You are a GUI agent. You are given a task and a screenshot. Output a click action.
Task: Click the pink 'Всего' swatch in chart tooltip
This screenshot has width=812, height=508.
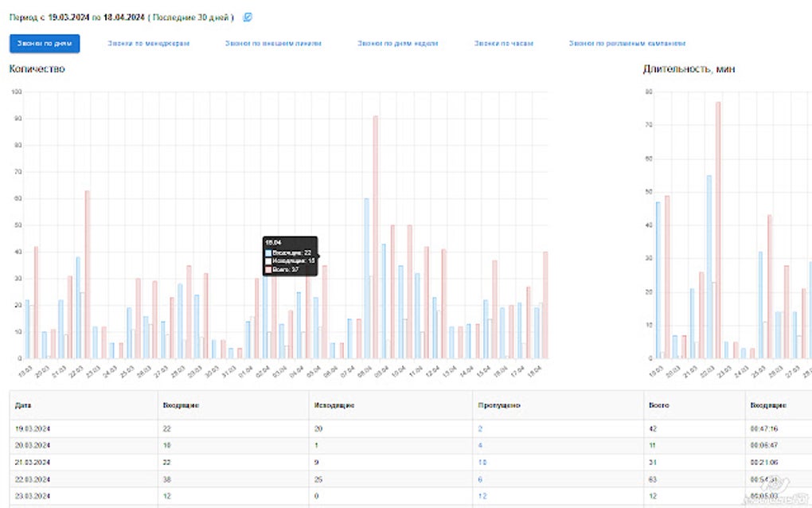point(268,270)
